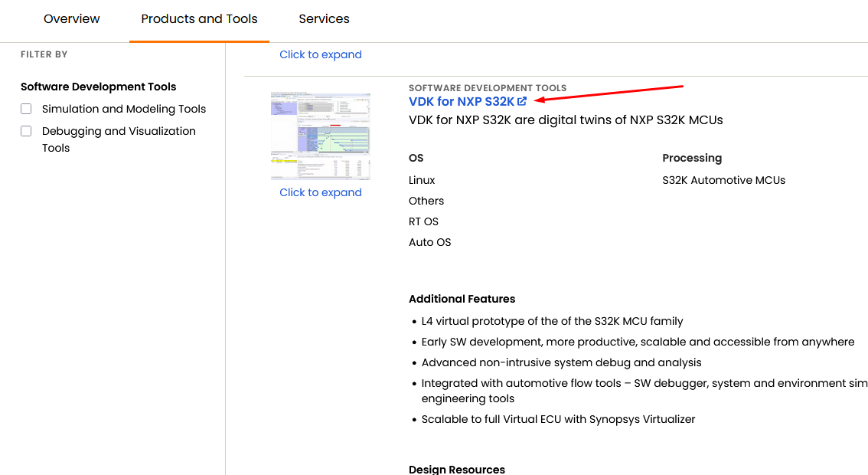Open the VDK for NXP S32K product link
This screenshot has height=475, width=868.
pyautogui.click(x=463, y=101)
